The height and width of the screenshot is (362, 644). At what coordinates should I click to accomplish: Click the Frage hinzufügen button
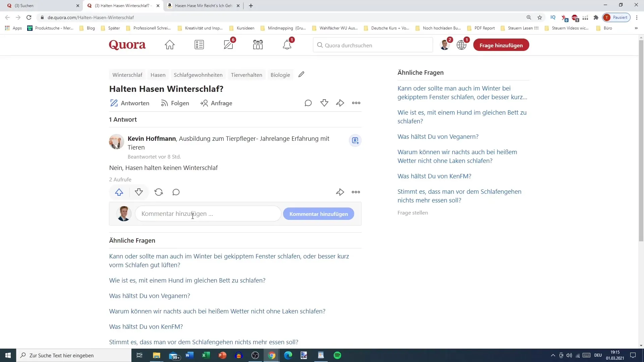501,45
